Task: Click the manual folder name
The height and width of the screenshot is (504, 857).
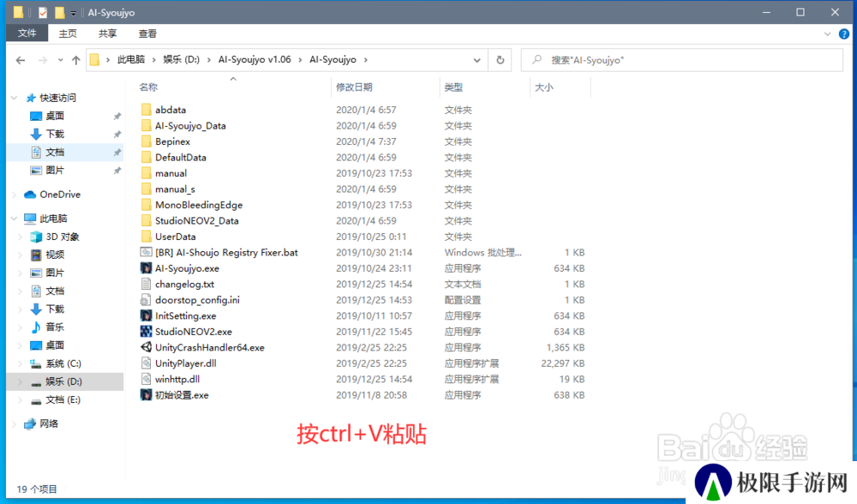Action: (171, 173)
